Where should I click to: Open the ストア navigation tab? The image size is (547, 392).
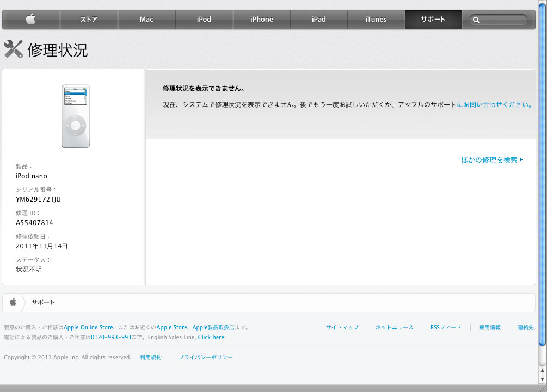(89, 20)
